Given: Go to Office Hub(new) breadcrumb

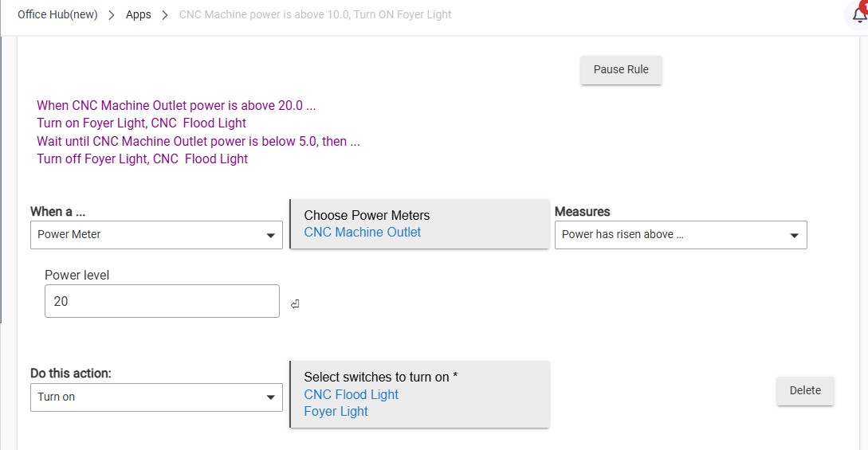Looking at the screenshot, I should click(x=57, y=14).
